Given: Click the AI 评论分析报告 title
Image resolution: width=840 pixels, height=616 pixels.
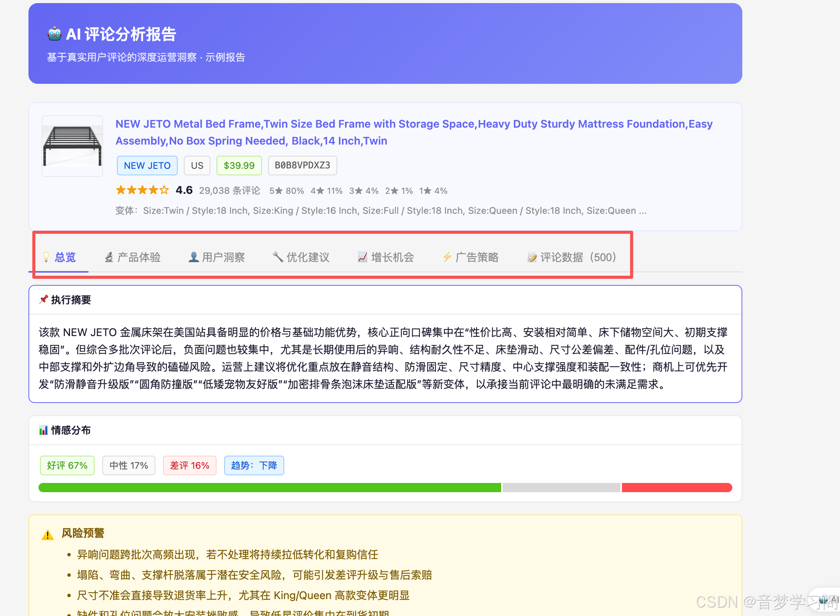Looking at the screenshot, I should [121, 34].
